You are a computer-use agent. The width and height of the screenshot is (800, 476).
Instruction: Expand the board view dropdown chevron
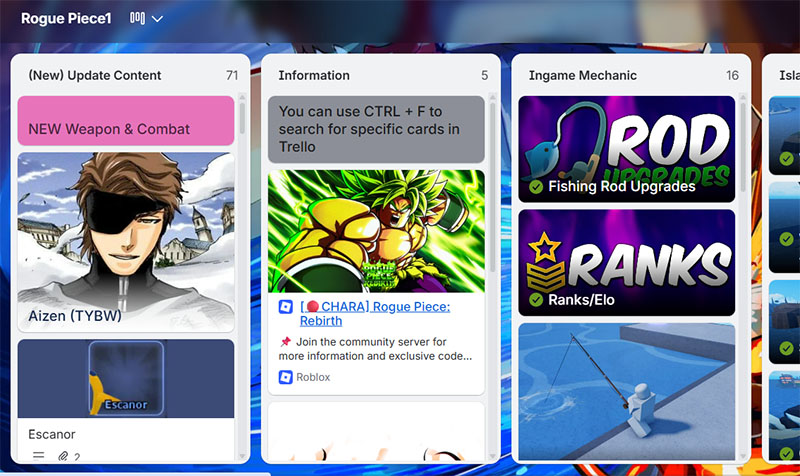pyautogui.click(x=157, y=19)
